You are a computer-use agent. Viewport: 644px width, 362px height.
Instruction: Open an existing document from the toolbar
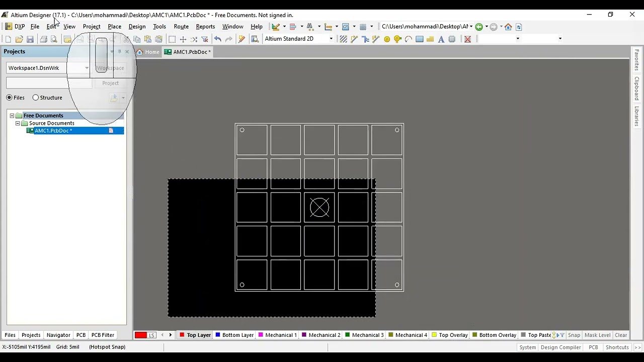(x=19, y=39)
